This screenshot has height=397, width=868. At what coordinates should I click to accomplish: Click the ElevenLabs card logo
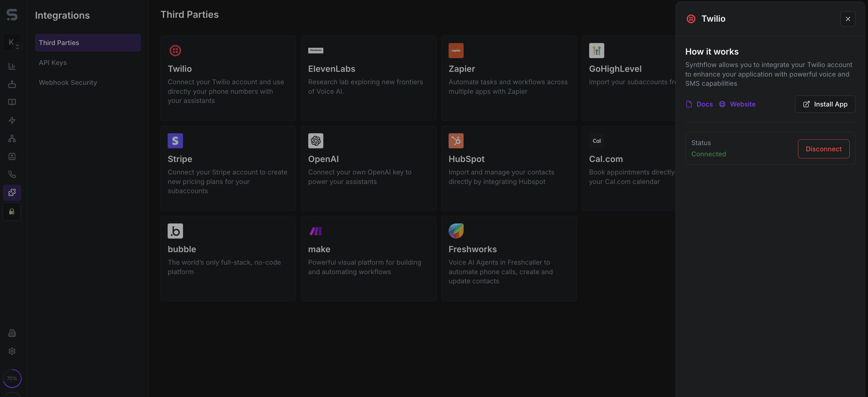pyautogui.click(x=316, y=50)
